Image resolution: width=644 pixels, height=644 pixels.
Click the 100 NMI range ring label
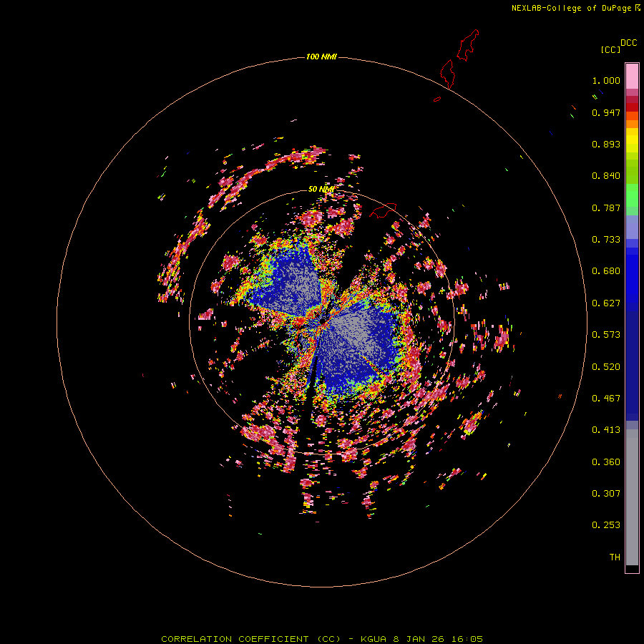(321, 57)
